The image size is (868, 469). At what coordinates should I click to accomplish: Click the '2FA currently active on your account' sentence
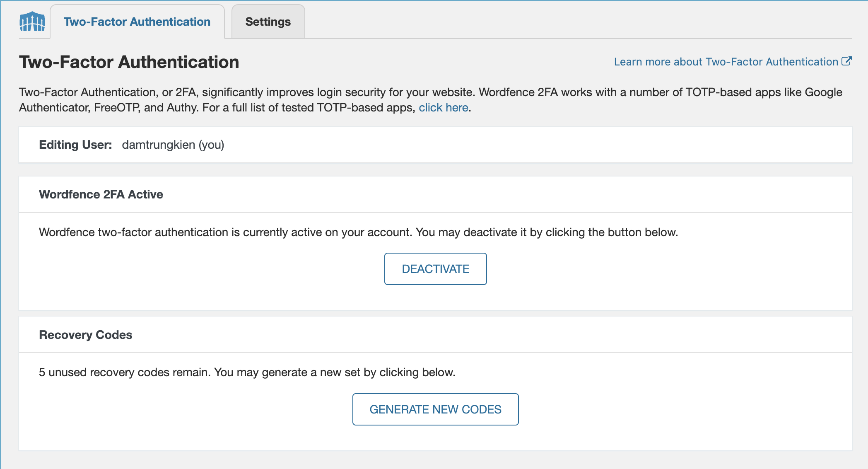(x=359, y=232)
